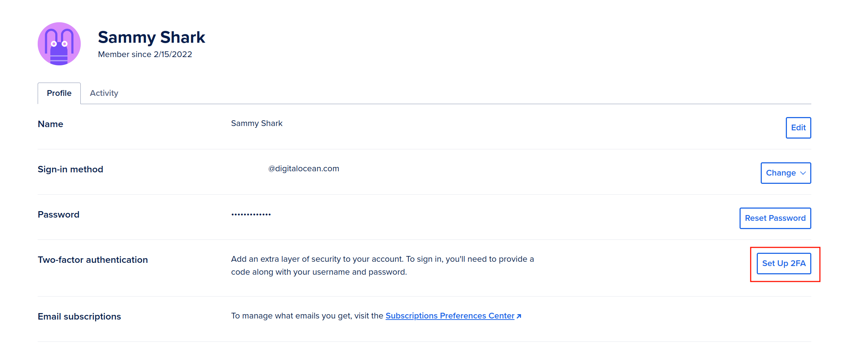
Task: Click the Two-factor authentication label
Action: point(93,260)
